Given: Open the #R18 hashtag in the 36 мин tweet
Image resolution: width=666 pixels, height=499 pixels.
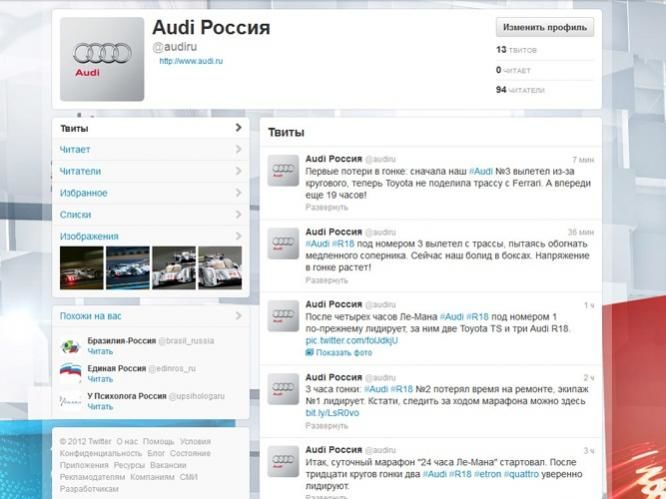Looking at the screenshot, I should point(343,244).
